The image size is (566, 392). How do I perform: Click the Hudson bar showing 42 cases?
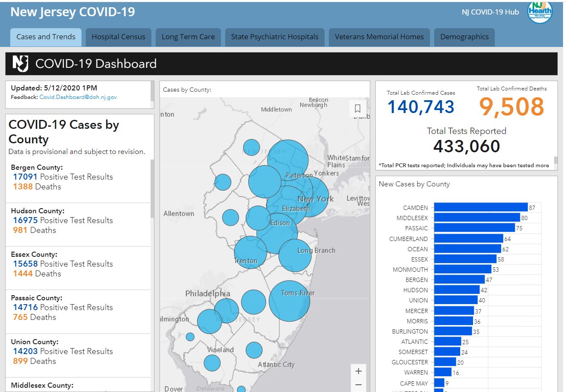457,290
